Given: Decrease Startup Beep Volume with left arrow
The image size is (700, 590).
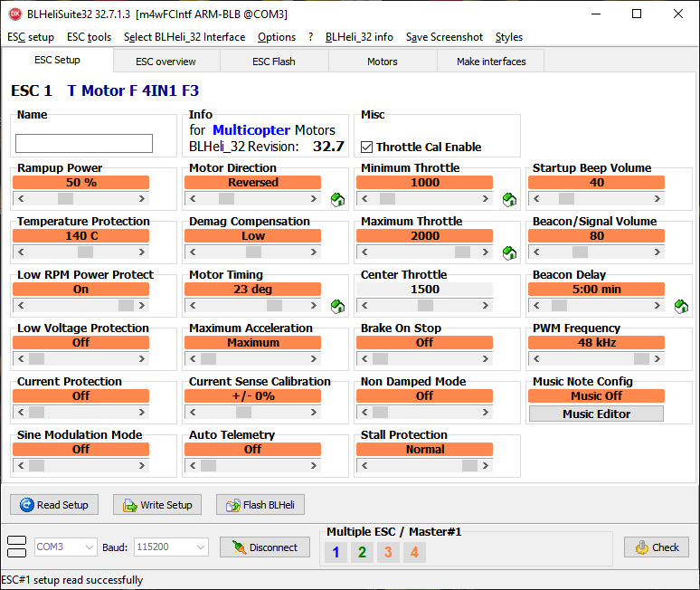Looking at the screenshot, I should pos(536,199).
